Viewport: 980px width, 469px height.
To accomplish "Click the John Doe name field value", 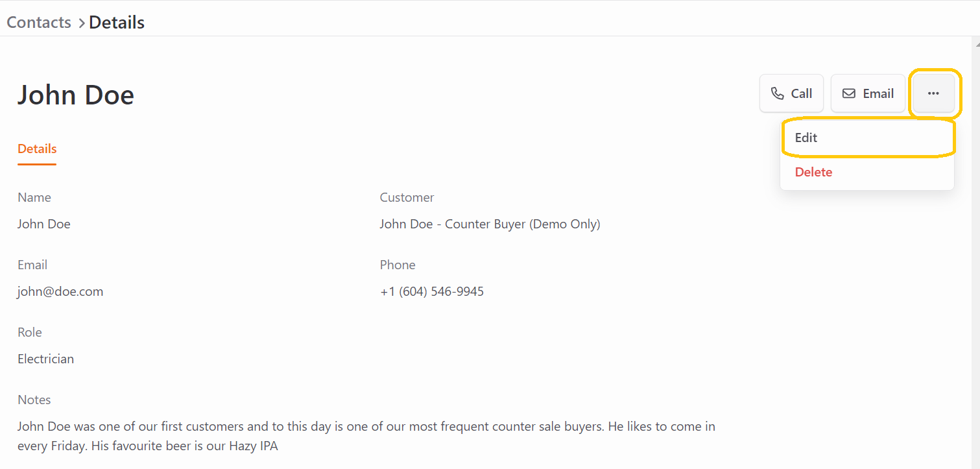I will coord(44,224).
